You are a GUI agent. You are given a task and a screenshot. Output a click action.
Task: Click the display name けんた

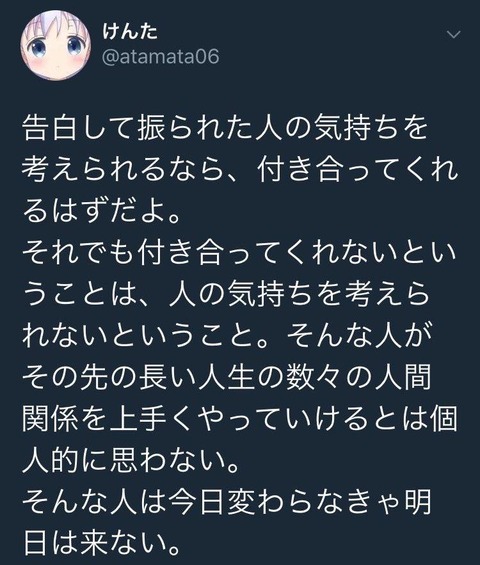point(130,31)
